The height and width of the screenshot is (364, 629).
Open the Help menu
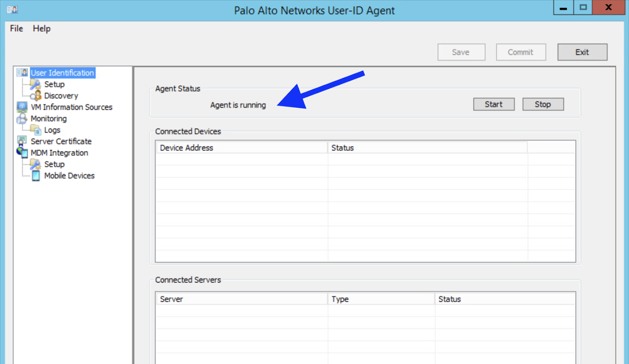coord(41,28)
